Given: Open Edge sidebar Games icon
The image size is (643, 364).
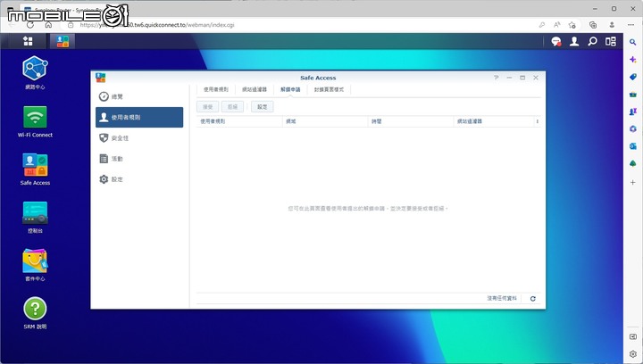Looking at the screenshot, I should (x=633, y=112).
